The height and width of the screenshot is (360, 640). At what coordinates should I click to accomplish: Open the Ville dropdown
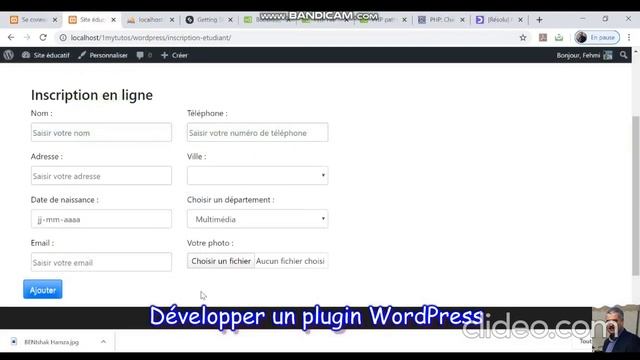coord(258,176)
